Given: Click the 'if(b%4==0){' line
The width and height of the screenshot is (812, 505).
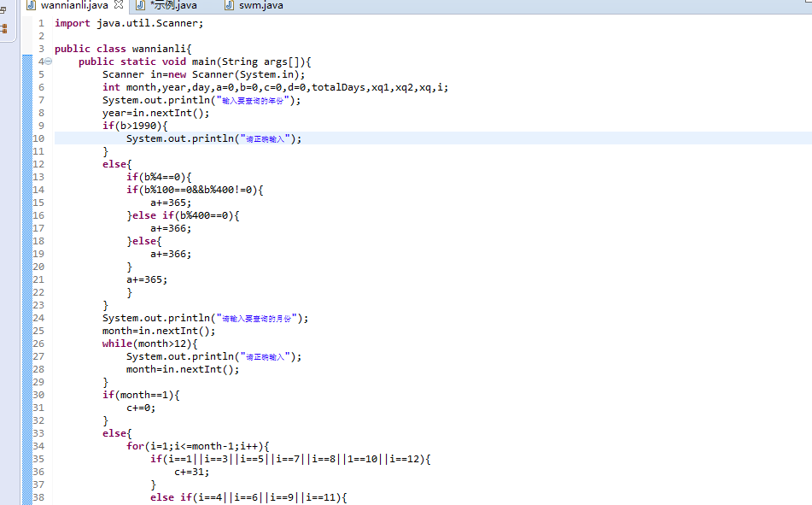Looking at the screenshot, I should (159, 177).
